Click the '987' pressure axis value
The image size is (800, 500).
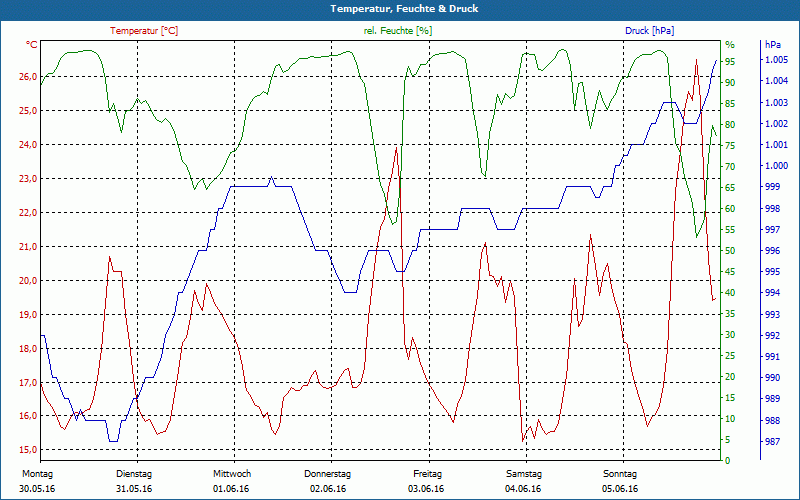pos(772,442)
